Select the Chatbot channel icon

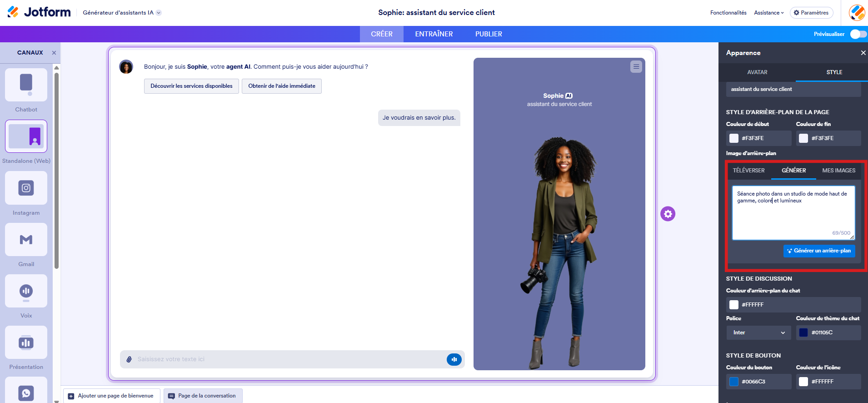26,85
